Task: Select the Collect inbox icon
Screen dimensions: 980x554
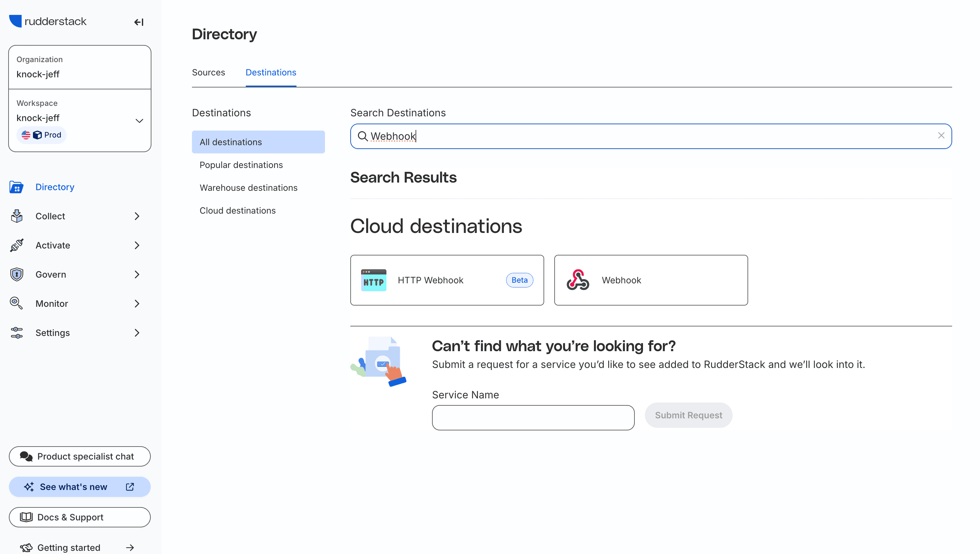Action: coord(16,216)
